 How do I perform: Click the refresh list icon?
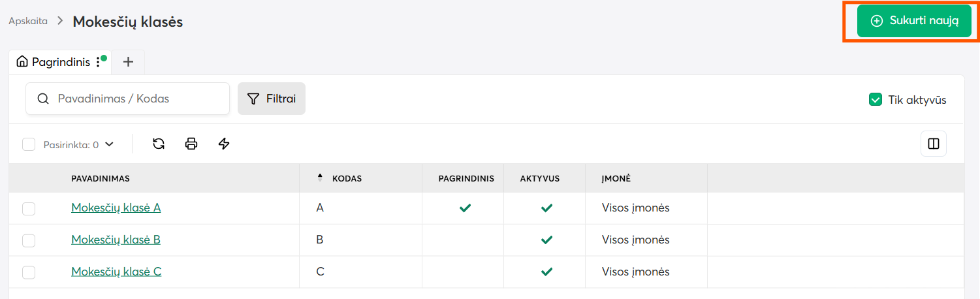(x=159, y=144)
